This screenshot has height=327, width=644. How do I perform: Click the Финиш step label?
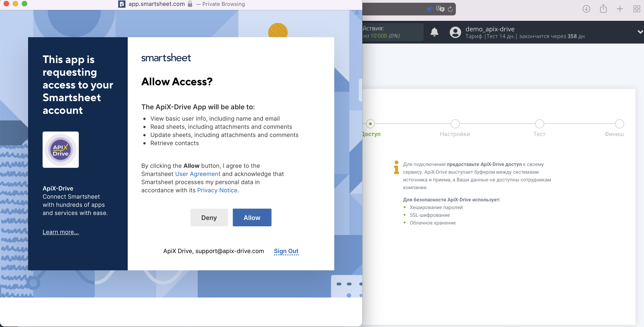[x=614, y=134]
